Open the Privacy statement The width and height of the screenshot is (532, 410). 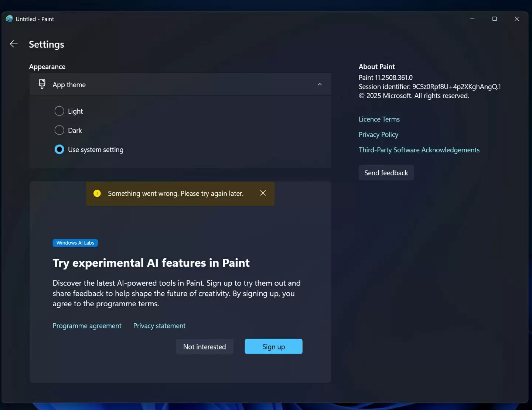[159, 325]
